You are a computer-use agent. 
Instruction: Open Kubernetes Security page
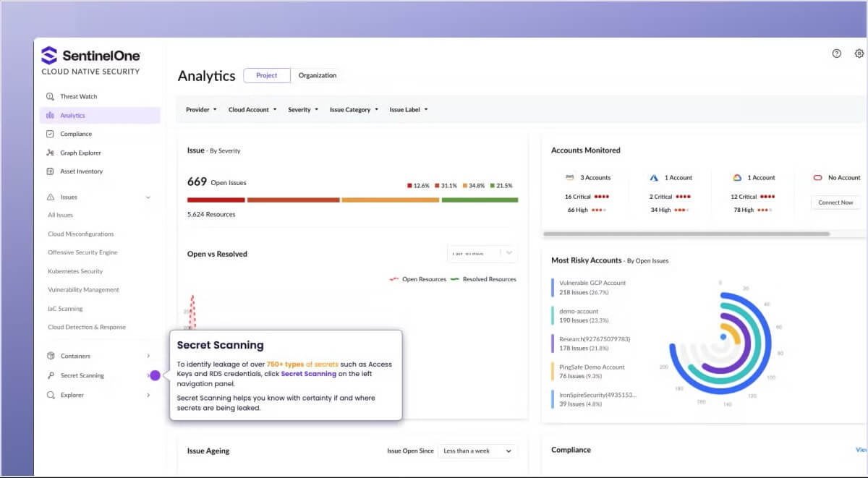pyautogui.click(x=75, y=271)
